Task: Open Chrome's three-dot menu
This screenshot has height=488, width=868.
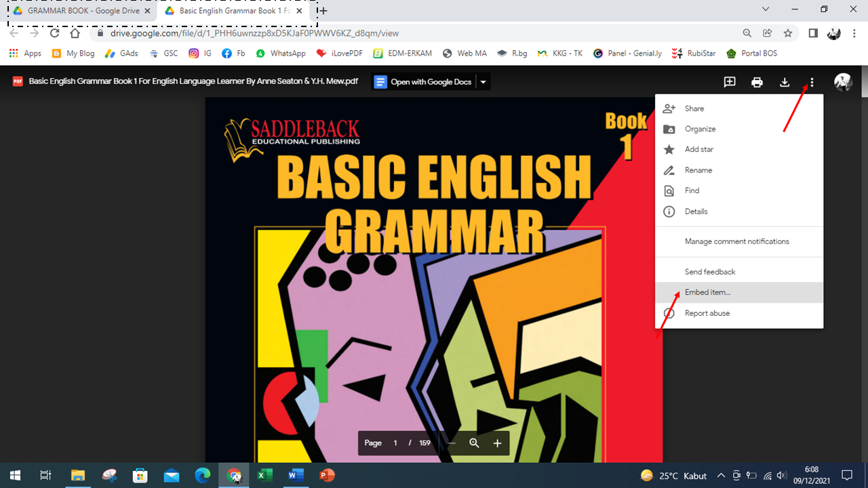Action: pyautogui.click(x=854, y=33)
